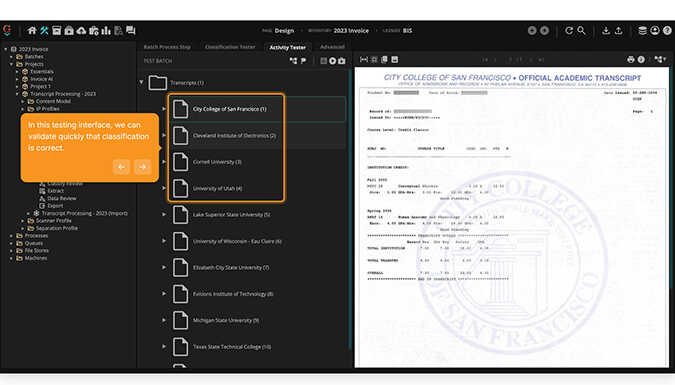The height and width of the screenshot is (385, 675).
Task: Expand the Michigan State University (9) document
Action: tap(164, 320)
